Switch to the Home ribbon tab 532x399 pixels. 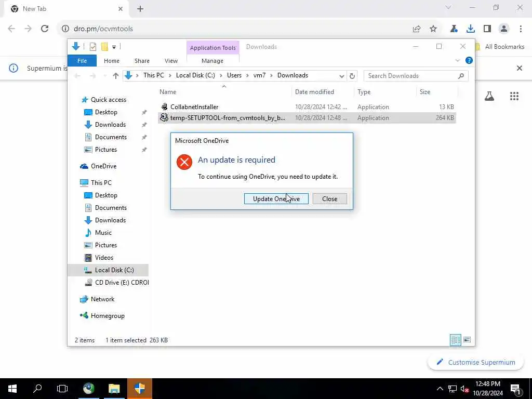pos(112,61)
